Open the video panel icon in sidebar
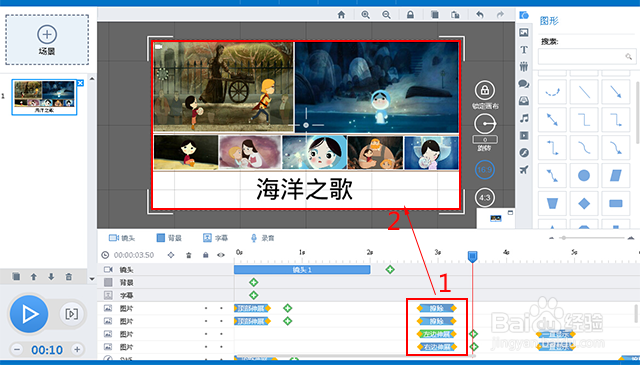 pos(524,136)
